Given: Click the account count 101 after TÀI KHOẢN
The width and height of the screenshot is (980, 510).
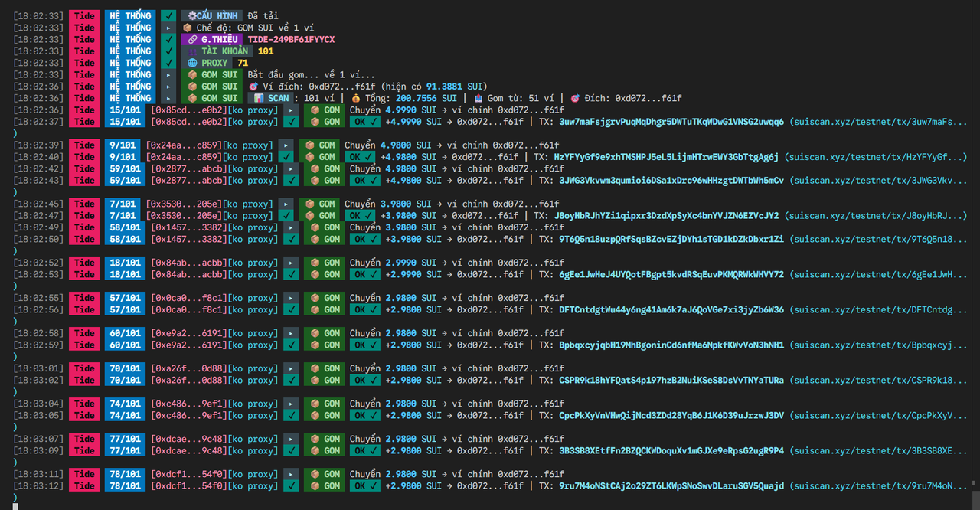Looking at the screenshot, I should [266, 51].
